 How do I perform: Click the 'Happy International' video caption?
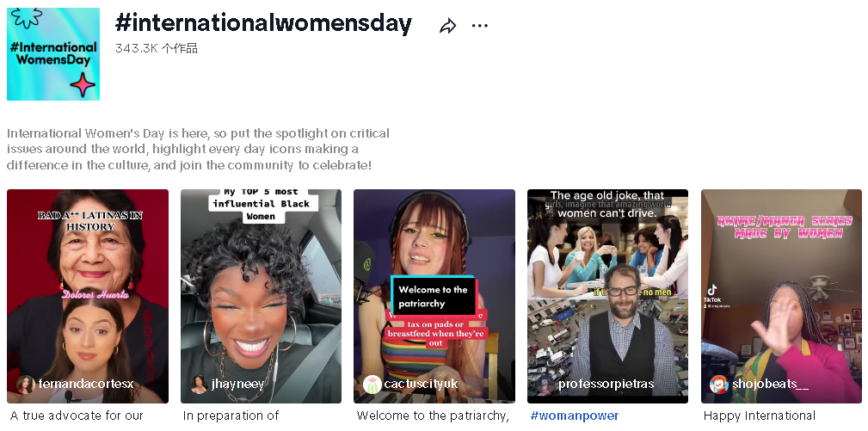coord(760,416)
